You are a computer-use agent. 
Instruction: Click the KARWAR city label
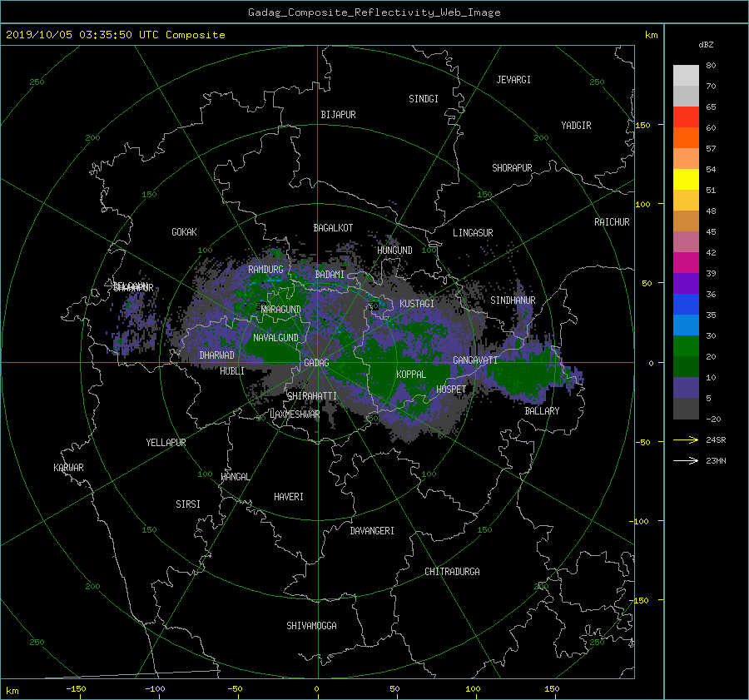pos(68,468)
